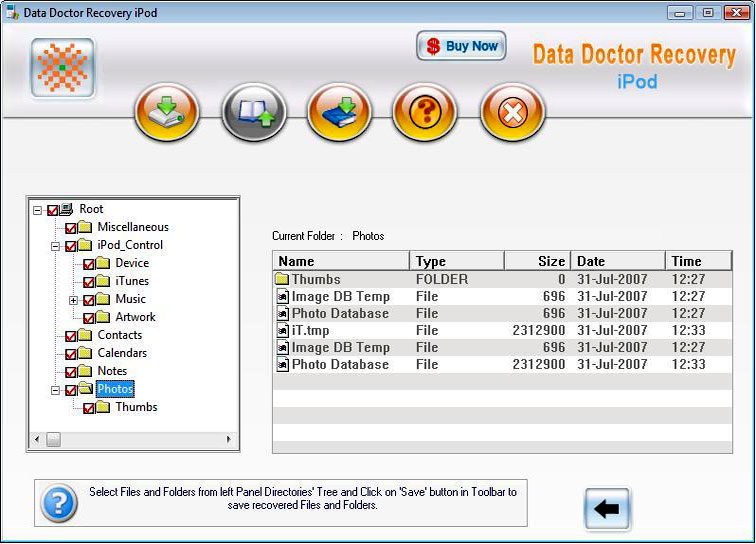Select Miscellaneous in the tree
Viewport: 756px width, 544px height.
[x=133, y=227]
